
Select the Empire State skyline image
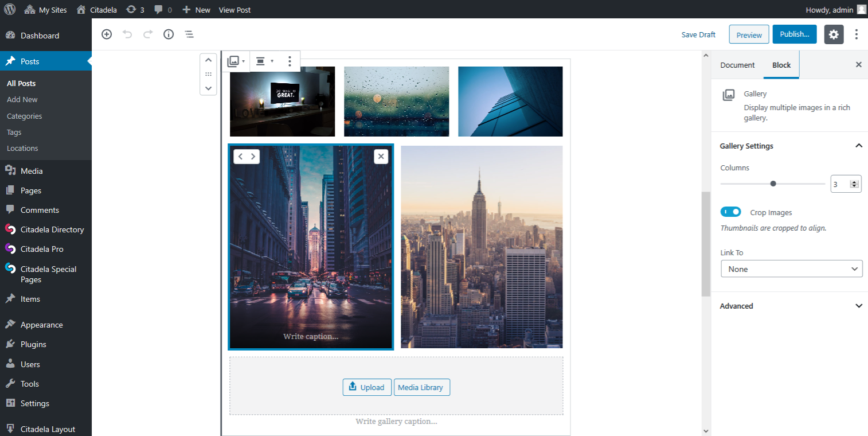coord(482,247)
